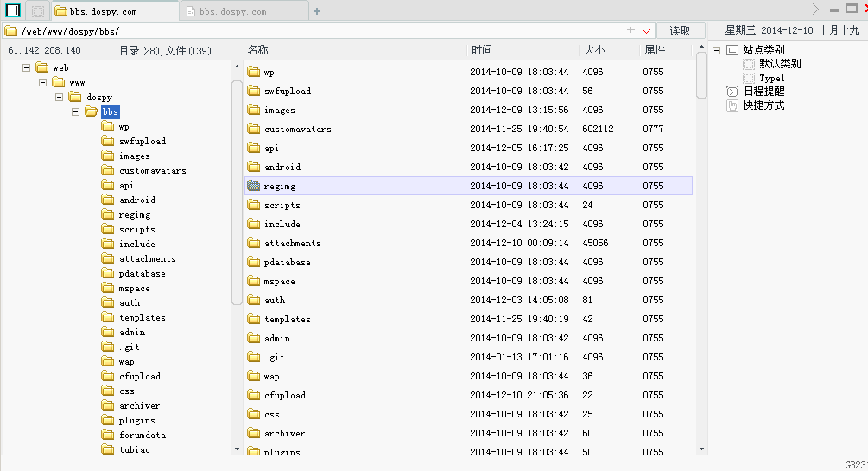Image resolution: width=868 pixels, height=471 pixels.
Task: Click the cfupload folder icon in the file list
Action: click(254, 395)
